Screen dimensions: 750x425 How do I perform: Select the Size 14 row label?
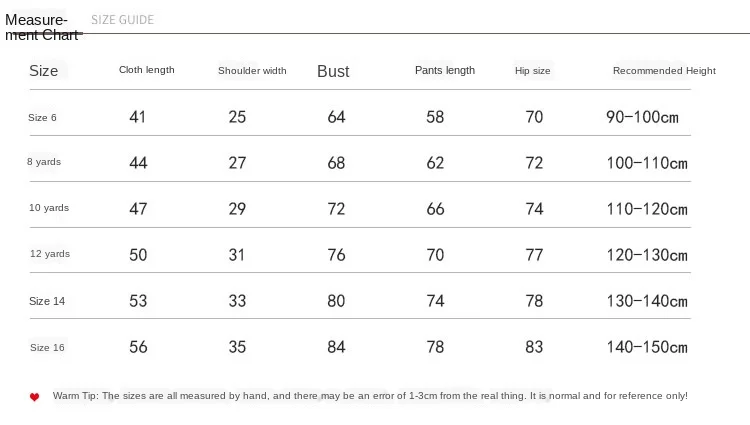coord(47,301)
